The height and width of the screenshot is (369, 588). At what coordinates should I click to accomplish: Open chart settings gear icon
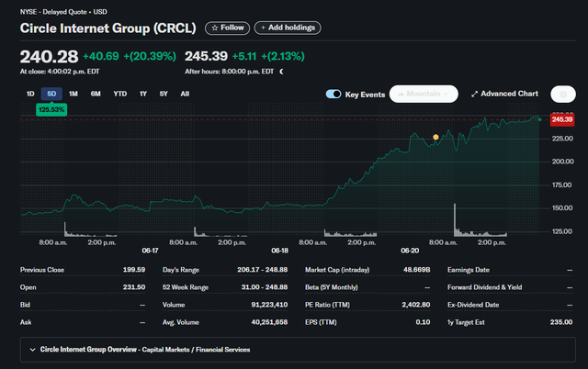[563, 94]
